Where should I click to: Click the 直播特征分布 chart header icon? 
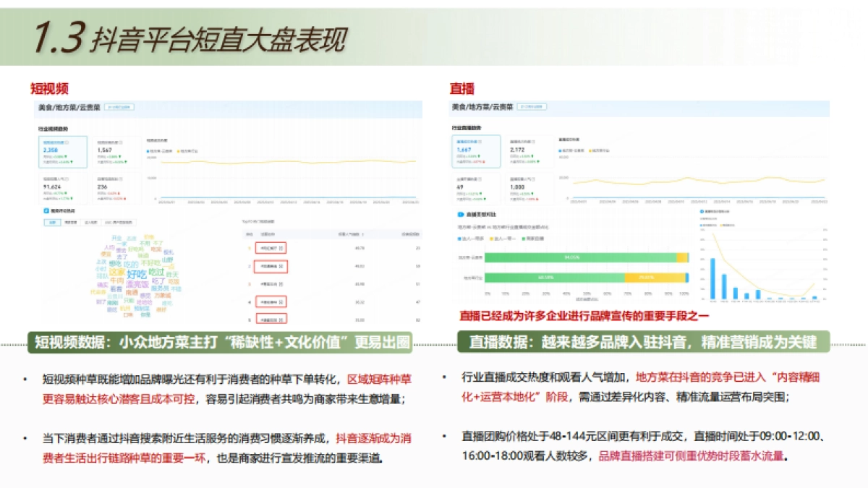pyautogui.click(x=701, y=212)
